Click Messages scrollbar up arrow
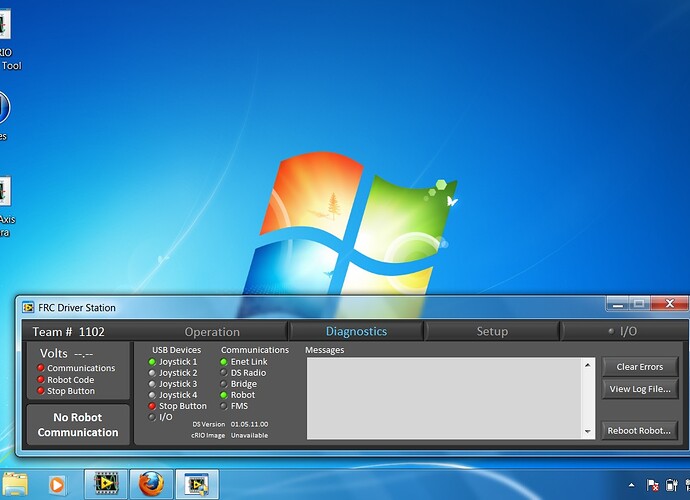The image size is (690, 500). point(588,365)
